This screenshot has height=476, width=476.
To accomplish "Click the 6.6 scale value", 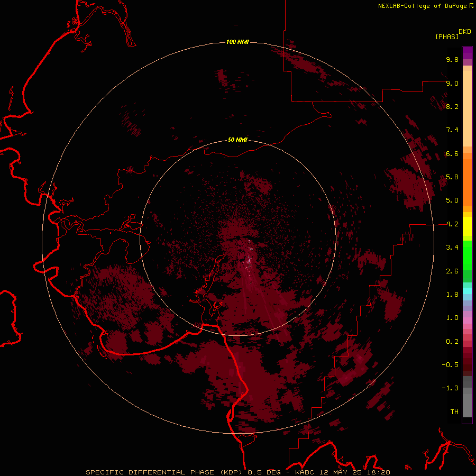I will click(x=452, y=153).
